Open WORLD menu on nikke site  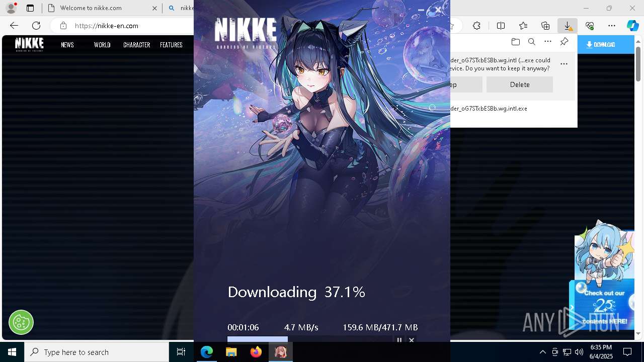click(102, 45)
